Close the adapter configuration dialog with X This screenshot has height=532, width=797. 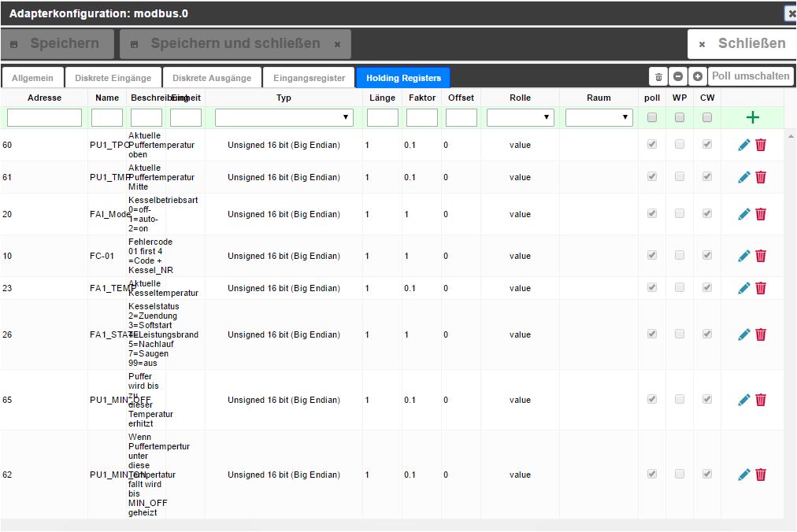(x=791, y=13)
